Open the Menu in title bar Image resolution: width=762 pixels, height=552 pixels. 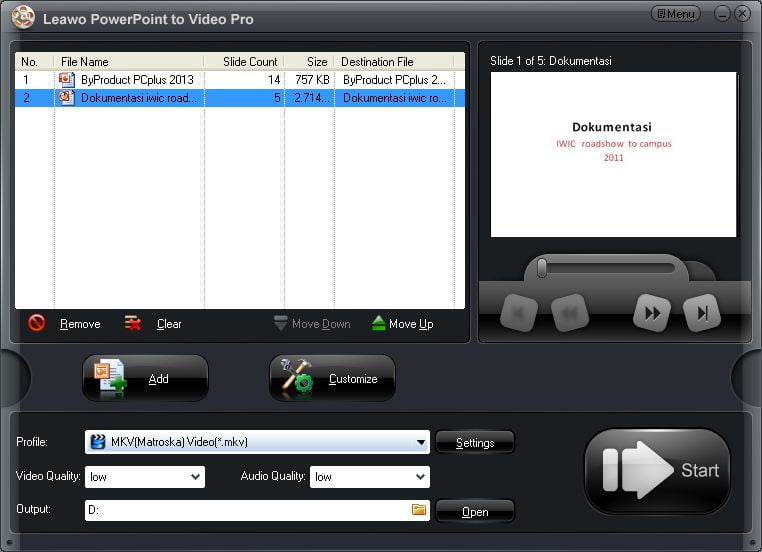(676, 14)
